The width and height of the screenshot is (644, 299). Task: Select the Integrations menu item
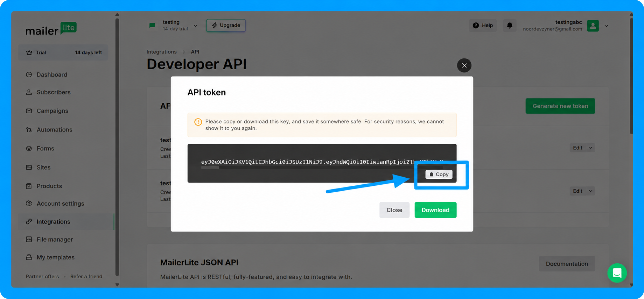coord(66,222)
